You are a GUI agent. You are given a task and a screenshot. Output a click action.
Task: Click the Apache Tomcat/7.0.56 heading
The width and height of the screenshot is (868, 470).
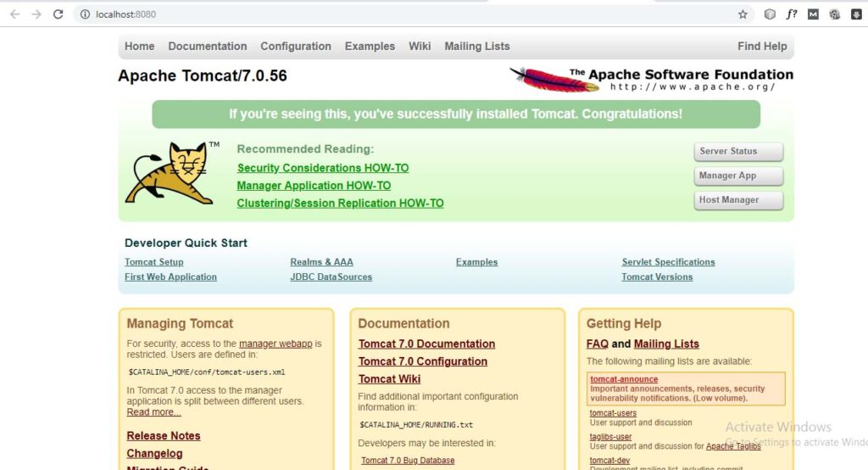pos(203,76)
